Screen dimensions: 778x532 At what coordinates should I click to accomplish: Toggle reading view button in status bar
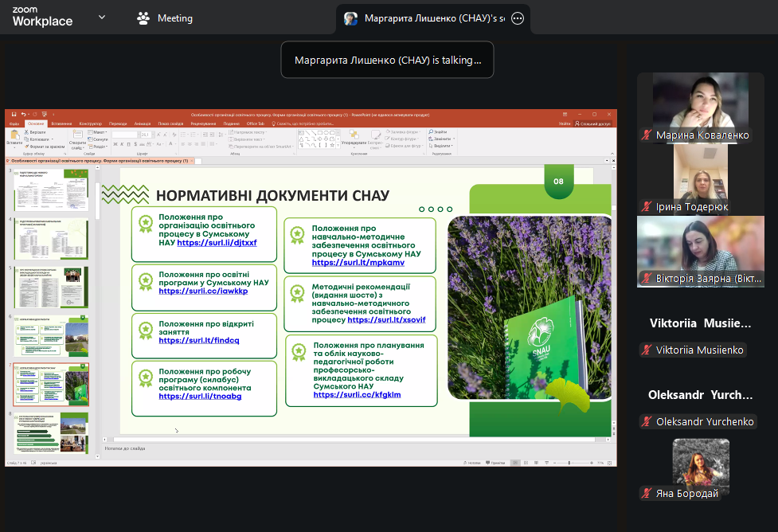coord(538,463)
